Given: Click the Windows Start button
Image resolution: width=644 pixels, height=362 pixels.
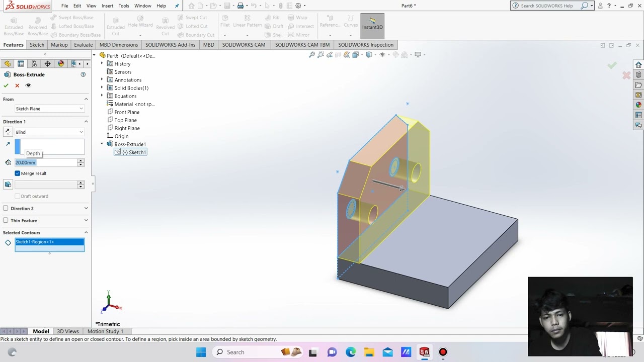Looking at the screenshot, I should coord(201,352).
